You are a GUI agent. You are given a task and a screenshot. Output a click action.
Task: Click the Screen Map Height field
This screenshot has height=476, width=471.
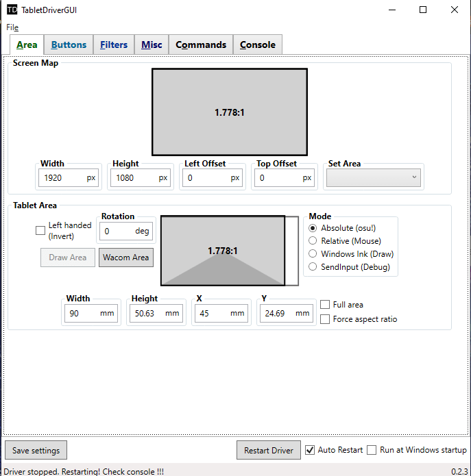pyautogui.click(x=141, y=178)
